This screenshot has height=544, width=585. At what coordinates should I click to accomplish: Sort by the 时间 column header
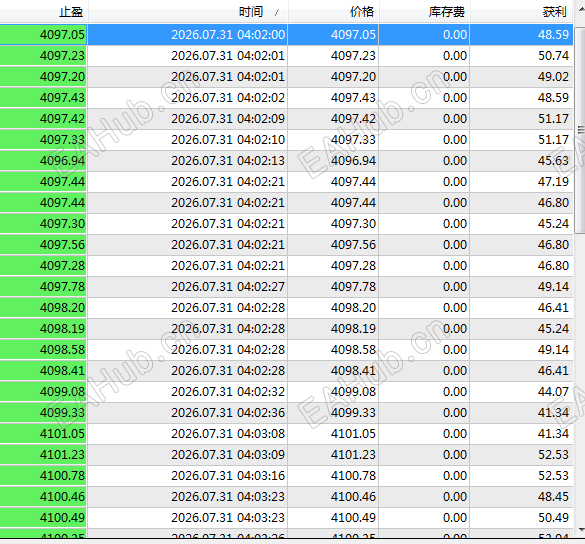click(x=188, y=12)
